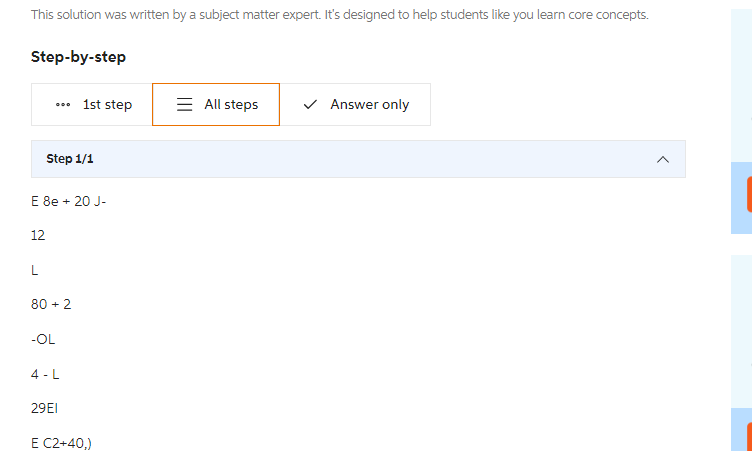Switch to the All steps tab

tap(216, 105)
